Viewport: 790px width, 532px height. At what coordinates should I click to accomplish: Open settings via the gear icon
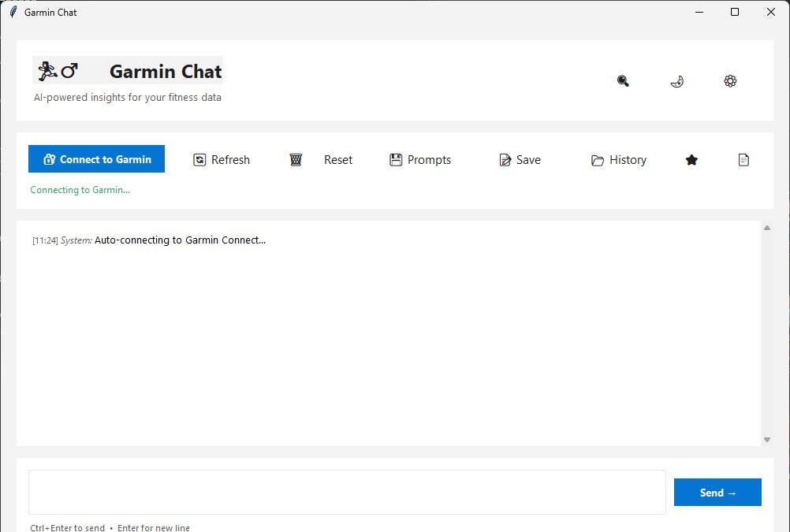(730, 81)
